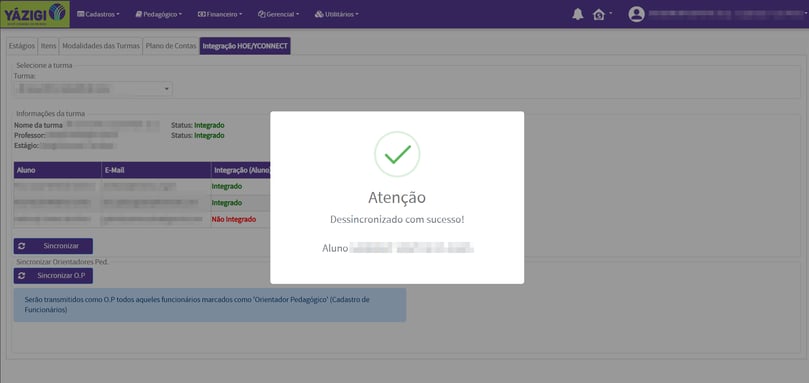
Task: Open the Financeiro dropdown menu
Action: [x=220, y=14]
